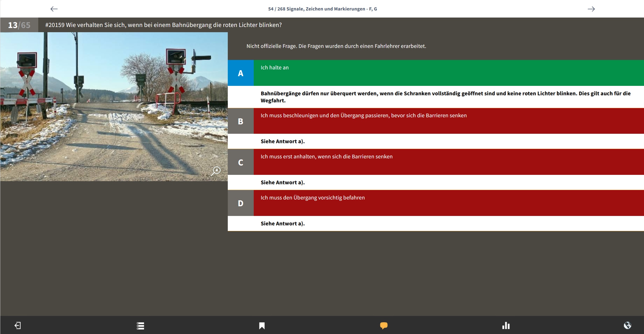
Task: Click the railway crossing photo
Action: click(x=114, y=107)
